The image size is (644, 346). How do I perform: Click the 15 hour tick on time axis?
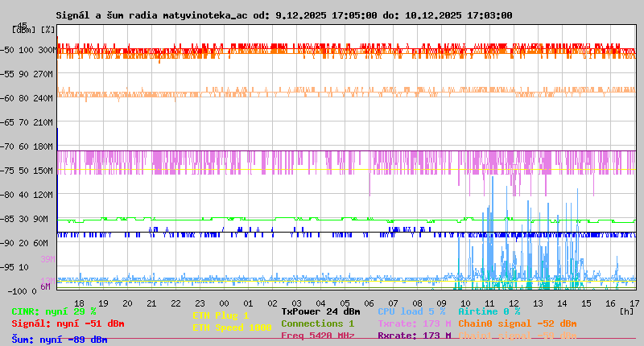(586, 303)
